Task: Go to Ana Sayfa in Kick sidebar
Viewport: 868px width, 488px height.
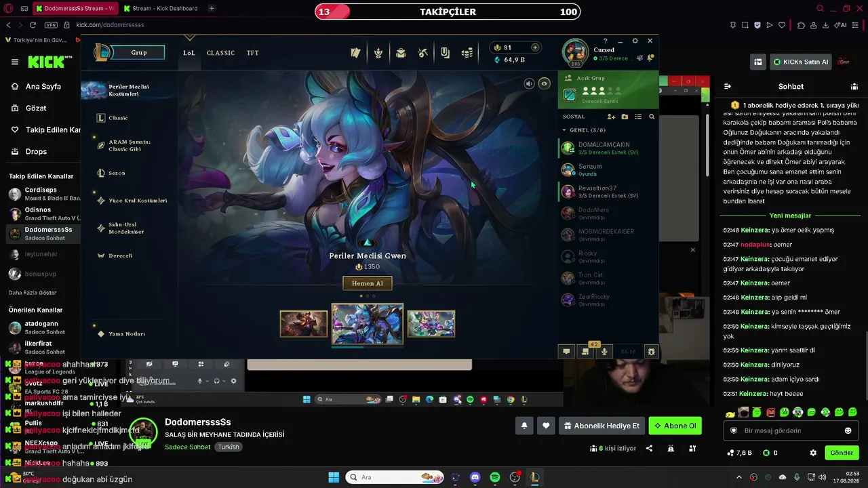Action: tap(43, 86)
